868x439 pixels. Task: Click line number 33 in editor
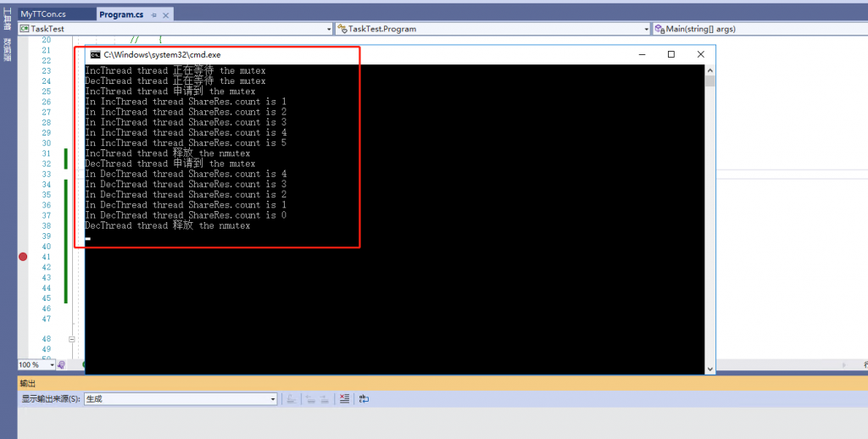[46, 174]
